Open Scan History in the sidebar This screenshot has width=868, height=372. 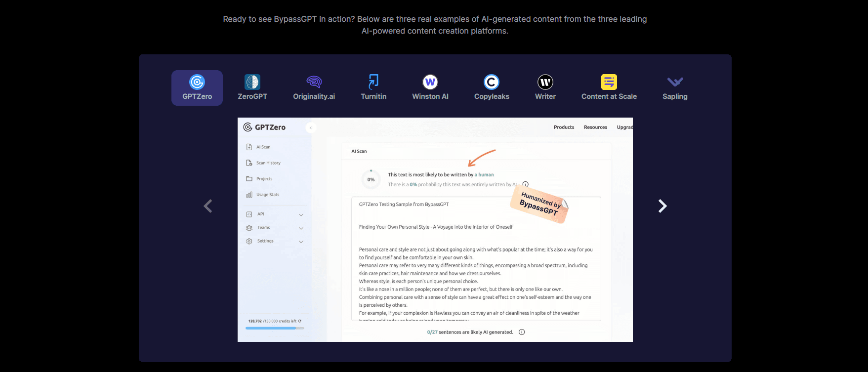coord(268,163)
